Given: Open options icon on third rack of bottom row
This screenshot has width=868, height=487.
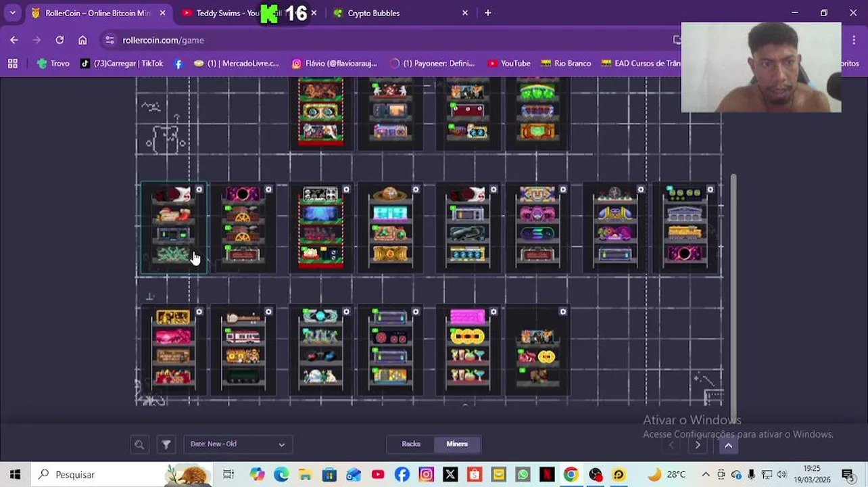Looking at the screenshot, I should 346,312.
